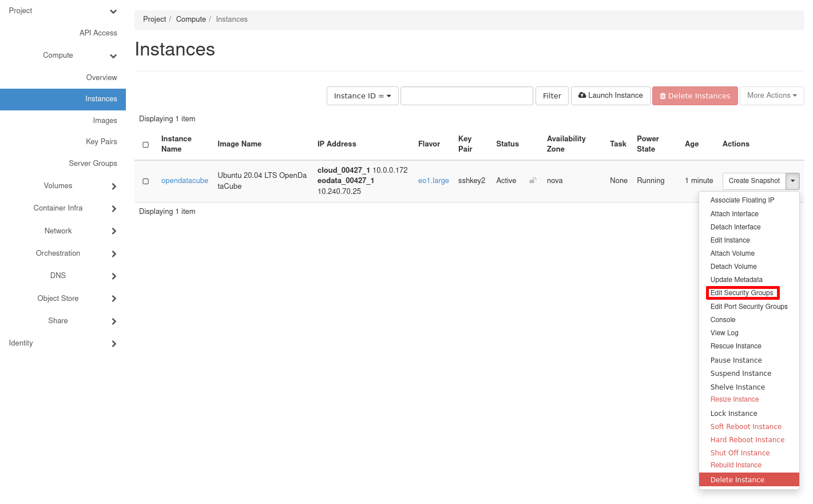The image size is (813, 504).
Task: Expand the Container Infra section
Action: coord(114,209)
